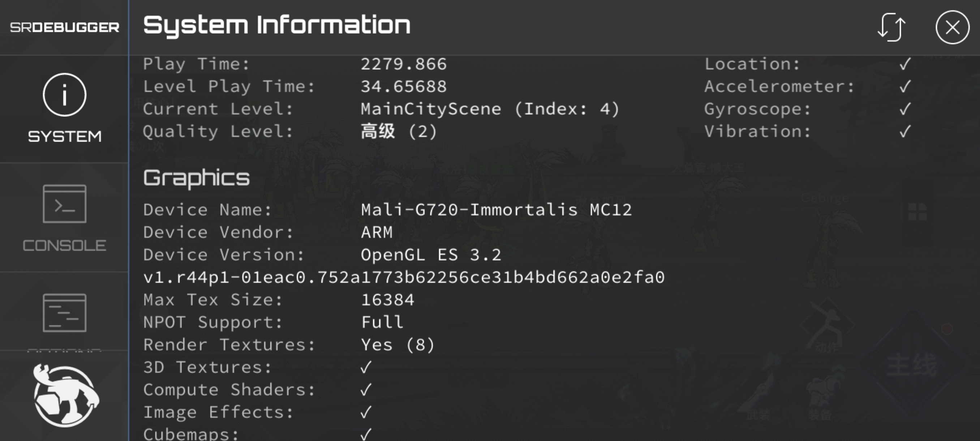Open the System tab info icon

[65, 95]
